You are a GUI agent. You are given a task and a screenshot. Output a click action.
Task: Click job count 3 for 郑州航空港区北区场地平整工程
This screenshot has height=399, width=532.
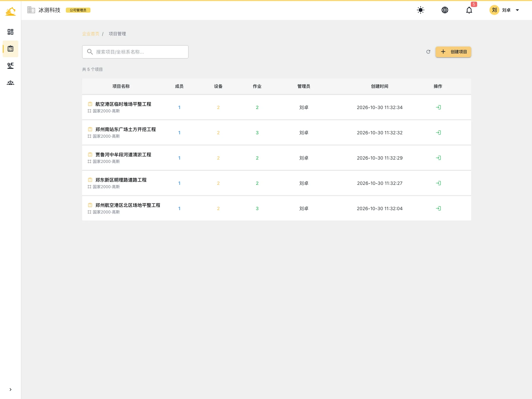coord(257,208)
